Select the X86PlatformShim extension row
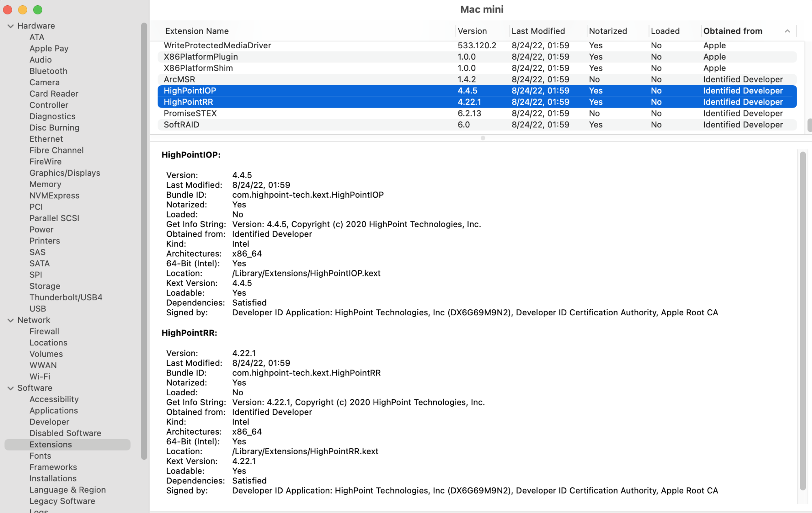Image resolution: width=812 pixels, height=513 pixels. coord(477,68)
